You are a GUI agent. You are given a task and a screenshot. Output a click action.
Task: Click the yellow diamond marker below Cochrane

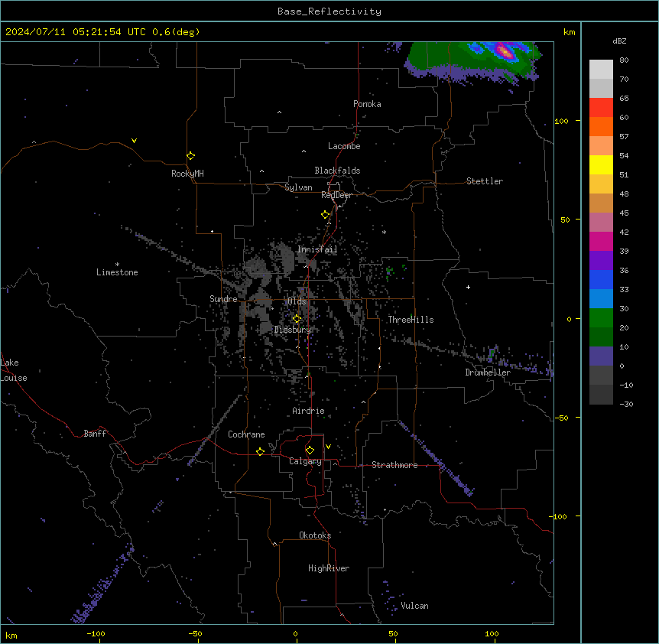(260, 451)
